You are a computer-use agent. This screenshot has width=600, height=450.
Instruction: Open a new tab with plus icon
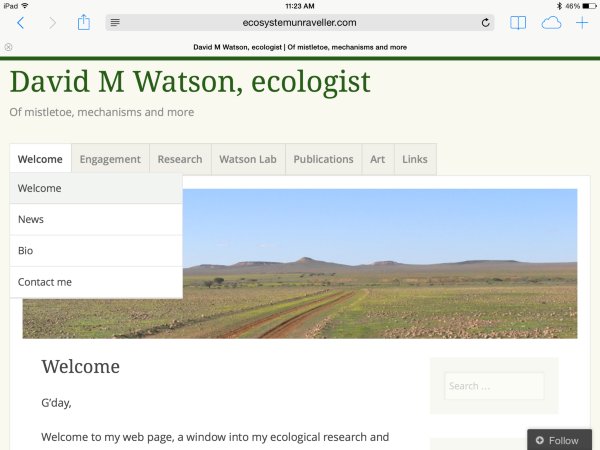click(582, 23)
